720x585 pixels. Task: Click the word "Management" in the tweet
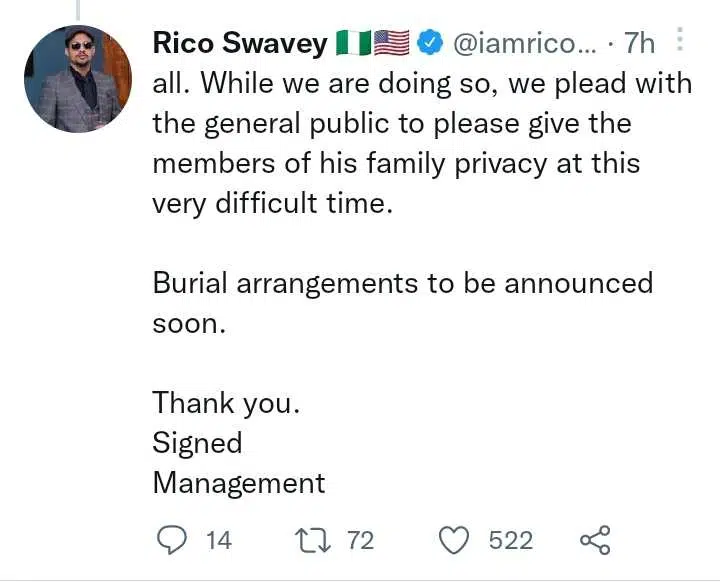[x=239, y=483]
